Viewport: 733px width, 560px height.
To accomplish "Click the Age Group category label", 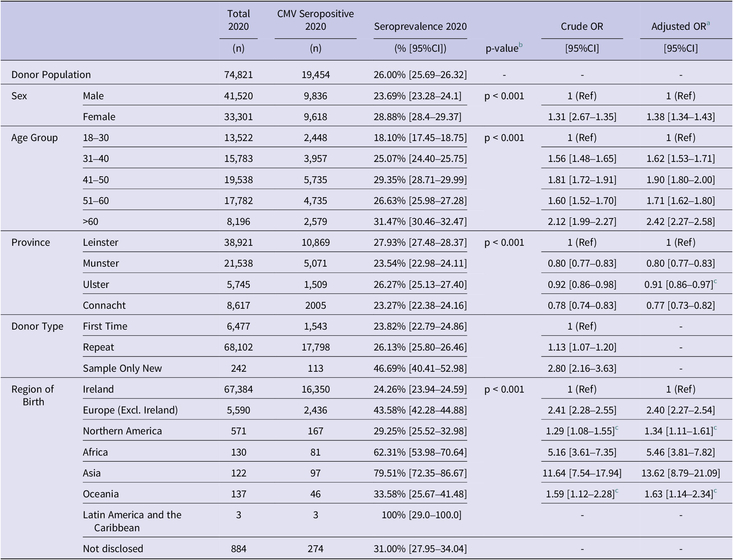I will click(34, 138).
